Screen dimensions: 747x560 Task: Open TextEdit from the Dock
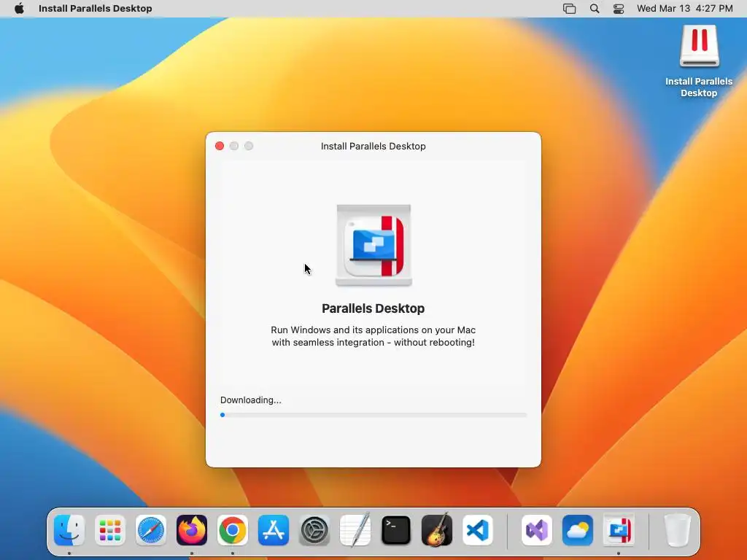pos(355,529)
